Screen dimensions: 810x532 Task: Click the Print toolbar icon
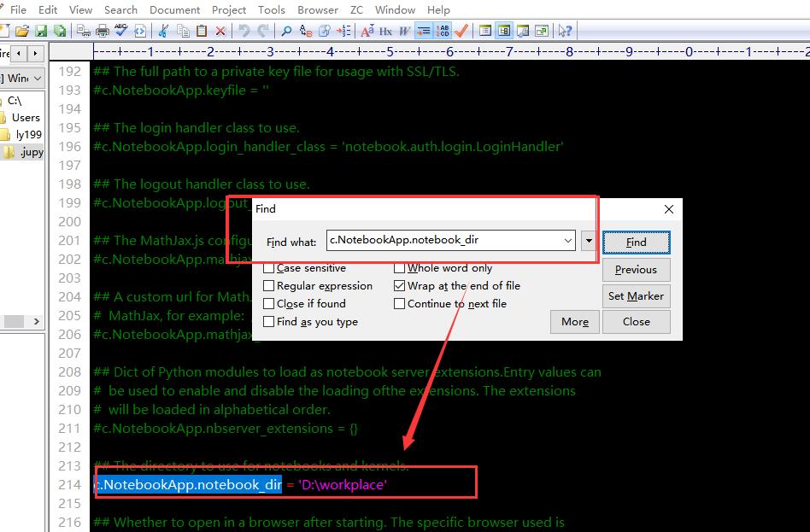pyautogui.click(x=103, y=31)
